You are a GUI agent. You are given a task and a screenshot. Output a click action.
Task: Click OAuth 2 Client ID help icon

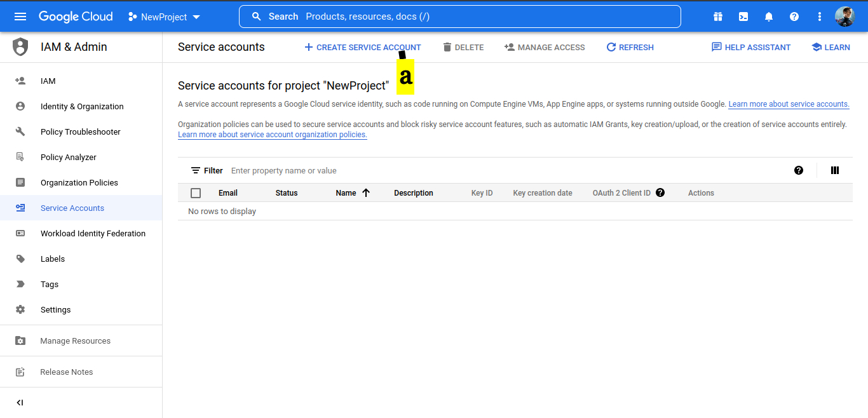(660, 192)
